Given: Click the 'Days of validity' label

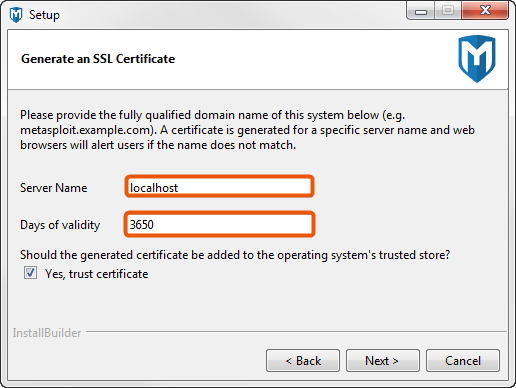Looking at the screenshot, I should [x=60, y=225].
